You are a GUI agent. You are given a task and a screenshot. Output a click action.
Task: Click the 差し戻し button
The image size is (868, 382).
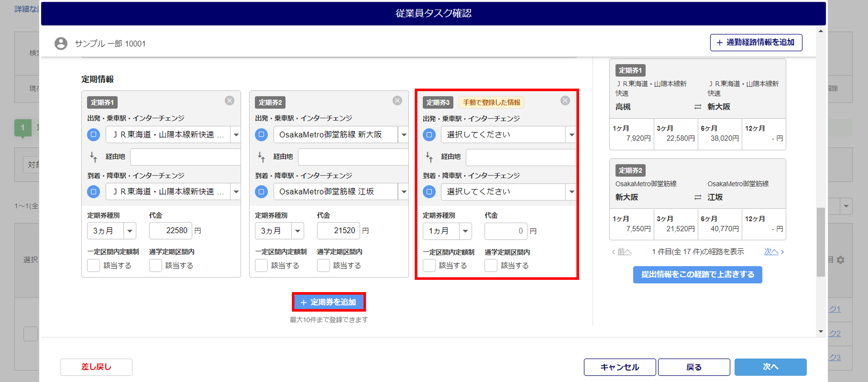click(96, 367)
